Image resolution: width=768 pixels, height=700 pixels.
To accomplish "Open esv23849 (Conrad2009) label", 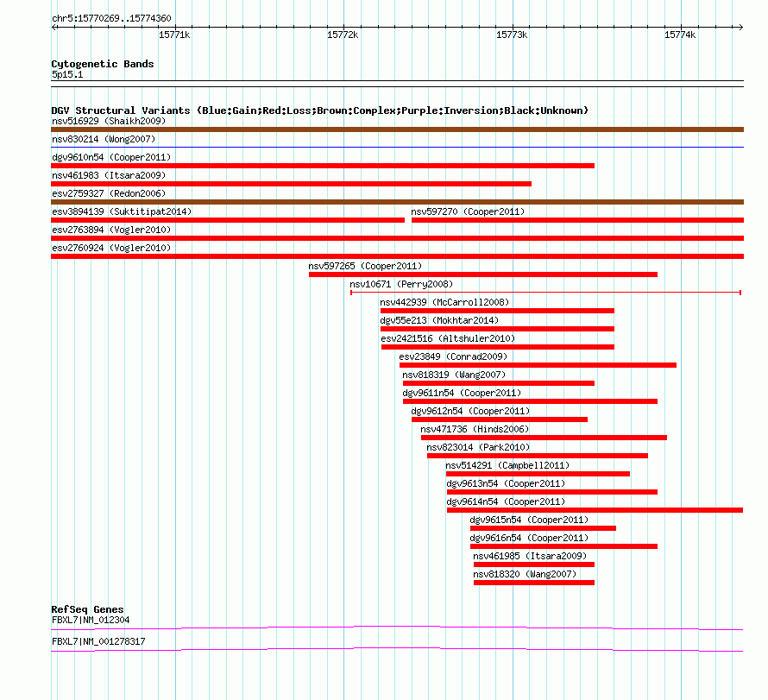I will [453, 356].
